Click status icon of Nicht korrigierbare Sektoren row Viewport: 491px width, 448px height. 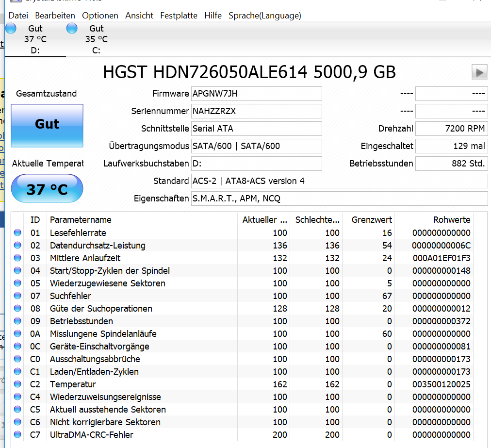tap(17, 422)
